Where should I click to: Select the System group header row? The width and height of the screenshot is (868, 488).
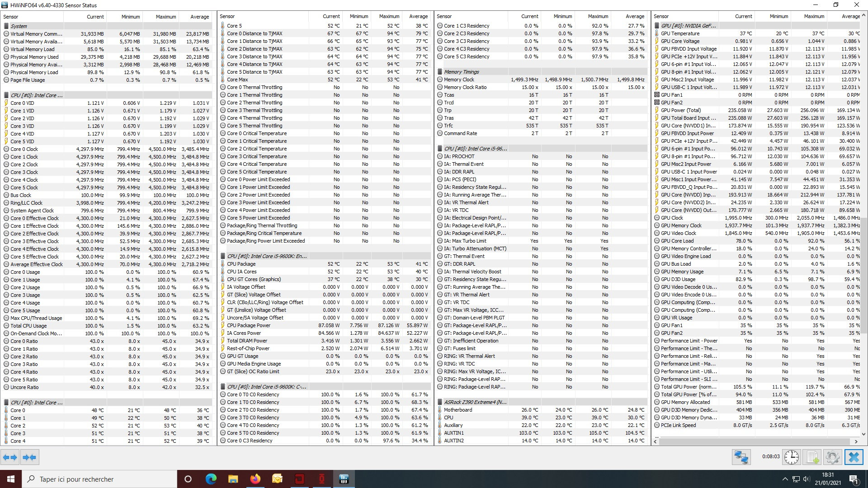(x=19, y=26)
